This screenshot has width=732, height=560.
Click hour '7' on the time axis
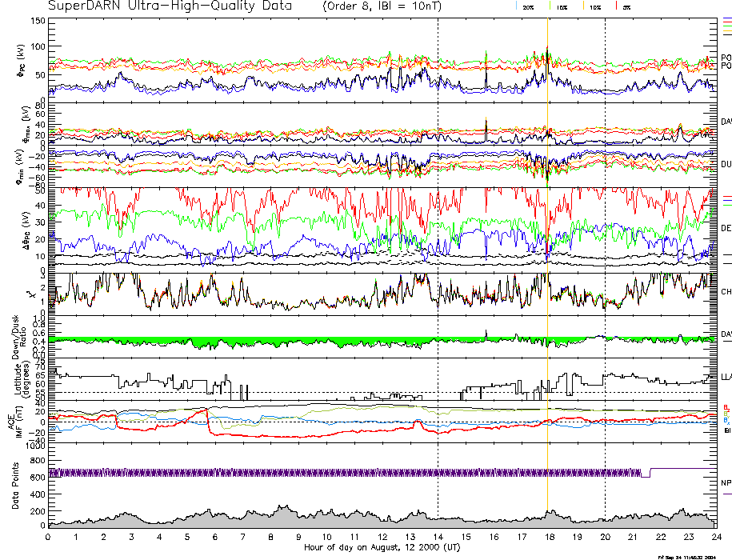tap(242, 537)
